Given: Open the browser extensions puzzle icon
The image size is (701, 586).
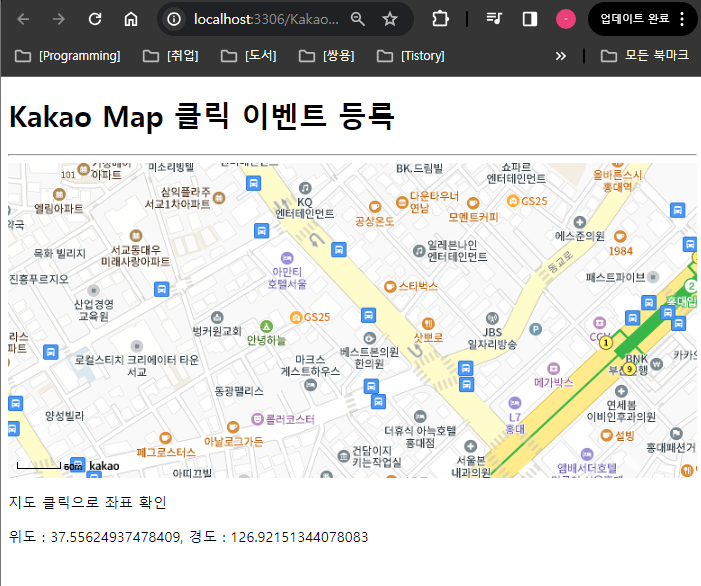Looking at the screenshot, I should pos(440,19).
